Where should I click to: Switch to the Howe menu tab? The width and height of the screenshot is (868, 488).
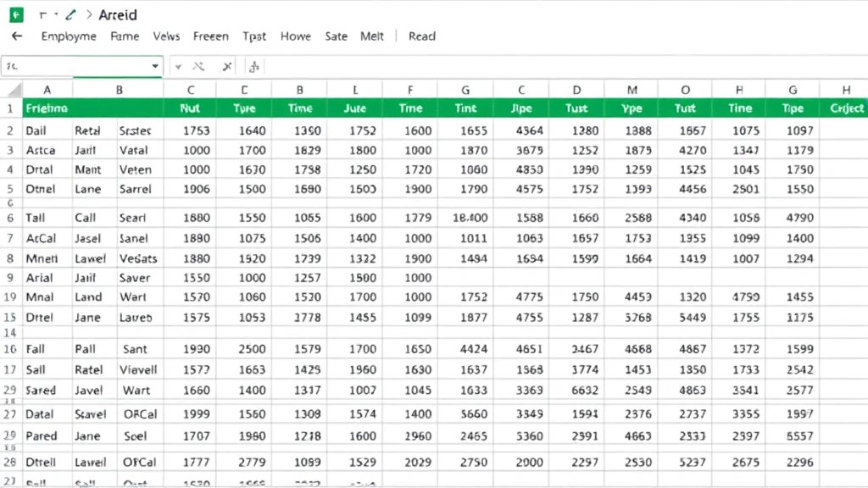point(295,36)
